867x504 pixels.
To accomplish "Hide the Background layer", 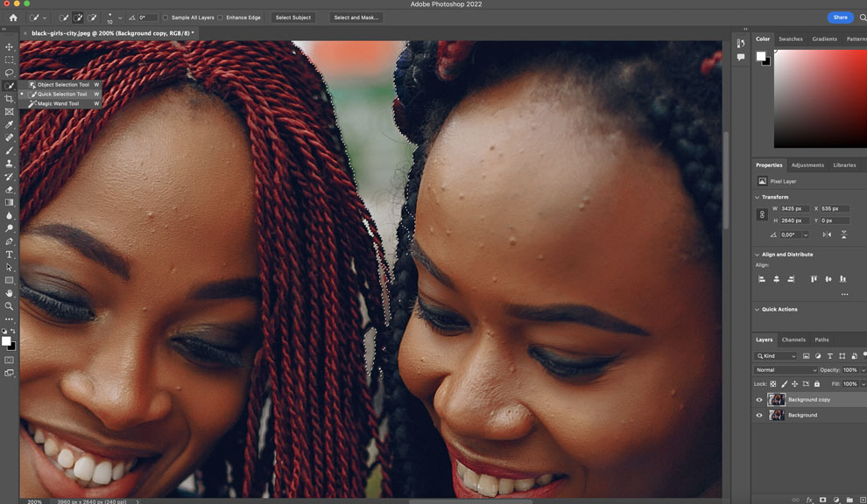I will point(758,415).
